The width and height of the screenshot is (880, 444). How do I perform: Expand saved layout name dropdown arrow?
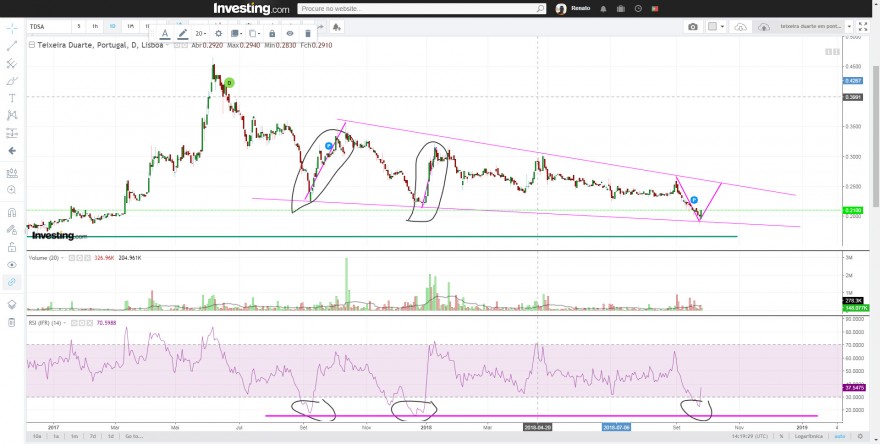[x=849, y=26]
